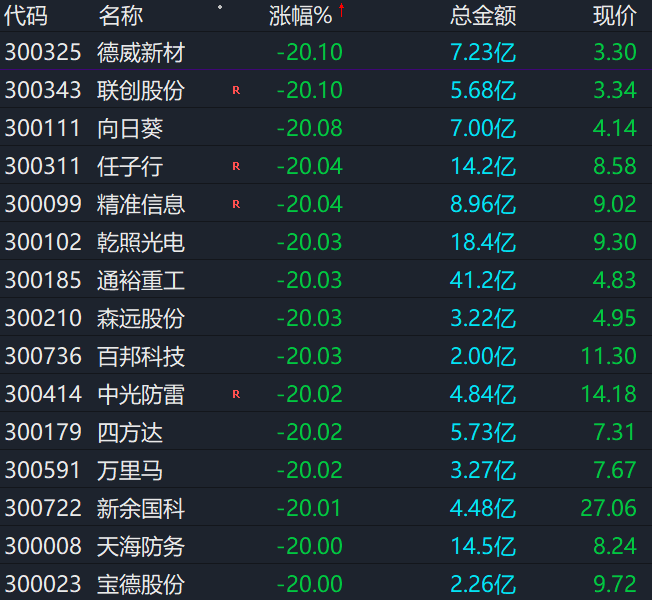652x600 pixels.
Task: Click 2.26亿 total amount of 宝德股份
Action: point(483,584)
